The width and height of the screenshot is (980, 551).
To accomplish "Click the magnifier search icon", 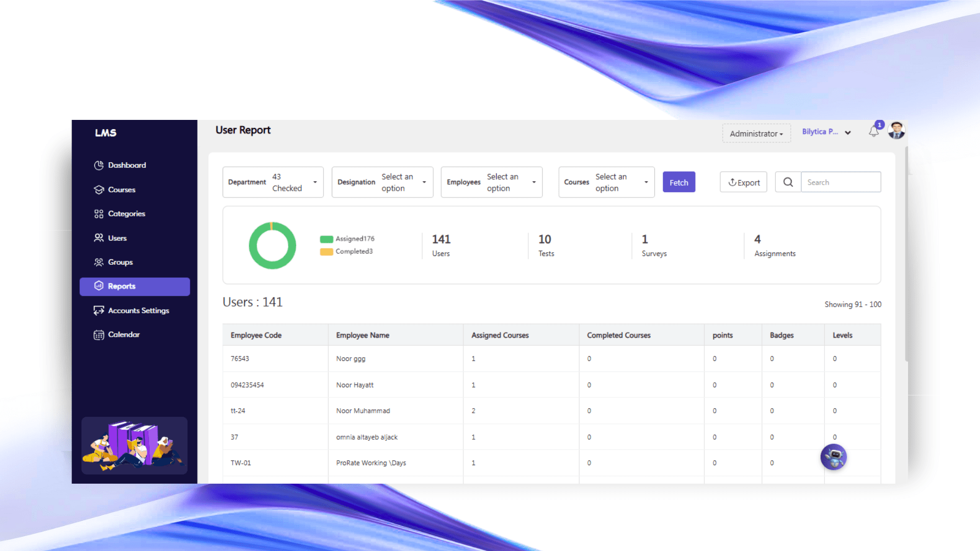I will coord(788,182).
